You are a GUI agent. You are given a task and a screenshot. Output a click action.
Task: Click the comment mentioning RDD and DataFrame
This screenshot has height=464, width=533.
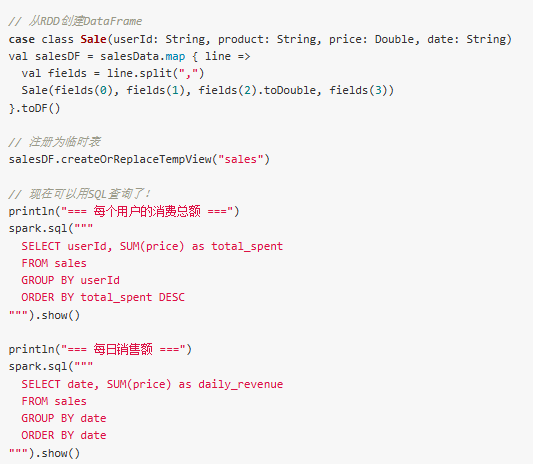[x=75, y=21]
